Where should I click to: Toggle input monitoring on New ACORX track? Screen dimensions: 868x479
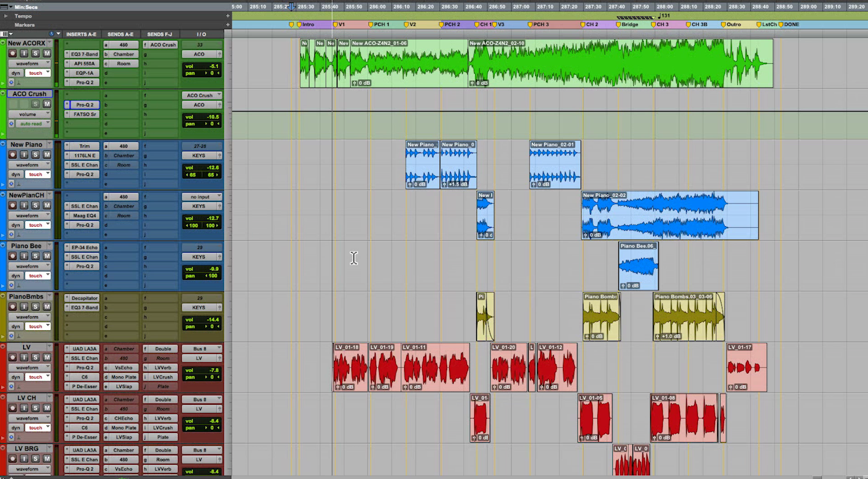pyautogui.click(x=24, y=53)
